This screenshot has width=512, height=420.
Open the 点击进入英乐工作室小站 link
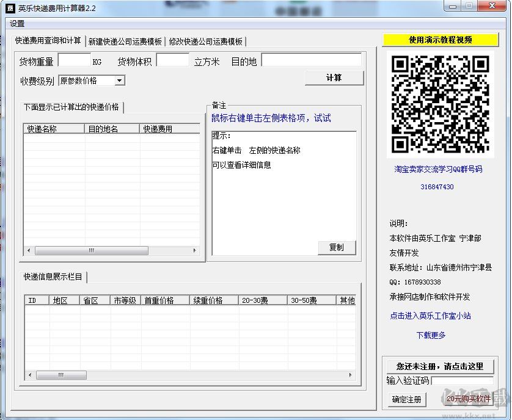pos(430,316)
